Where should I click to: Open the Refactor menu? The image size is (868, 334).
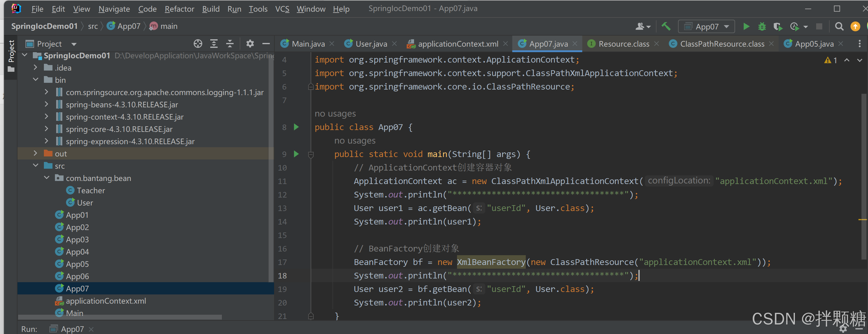click(x=179, y=9)
